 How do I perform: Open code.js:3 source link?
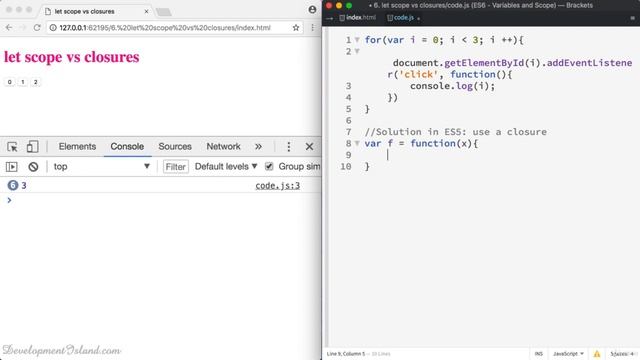[x=278, y=186]
